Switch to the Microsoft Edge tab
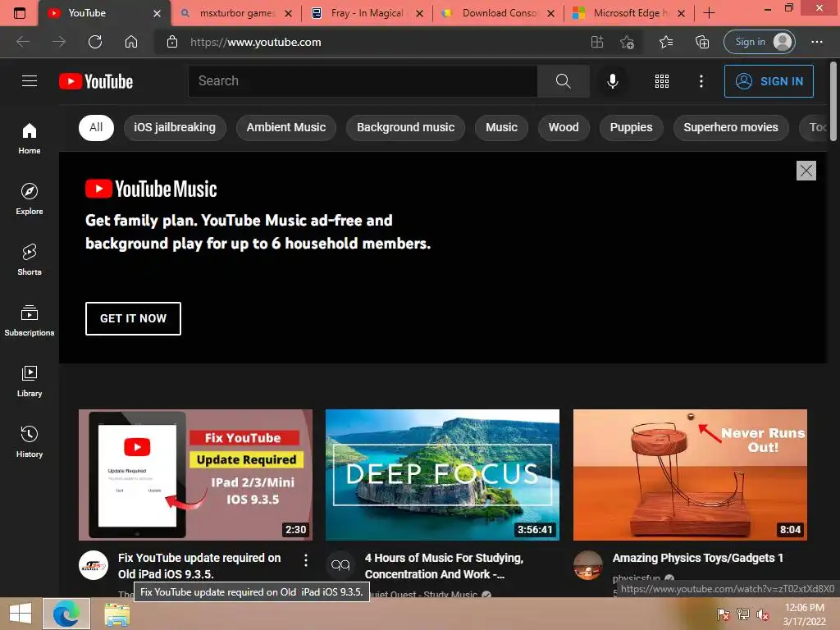 tap(629, 13)
